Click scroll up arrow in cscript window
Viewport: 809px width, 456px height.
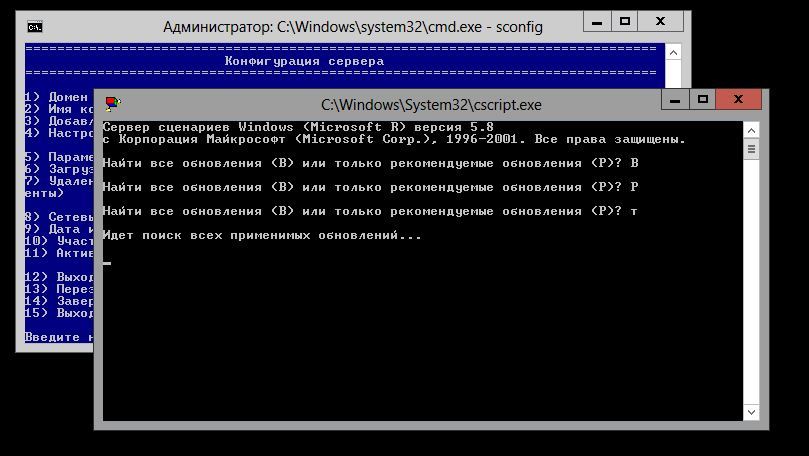click(751, 131)
